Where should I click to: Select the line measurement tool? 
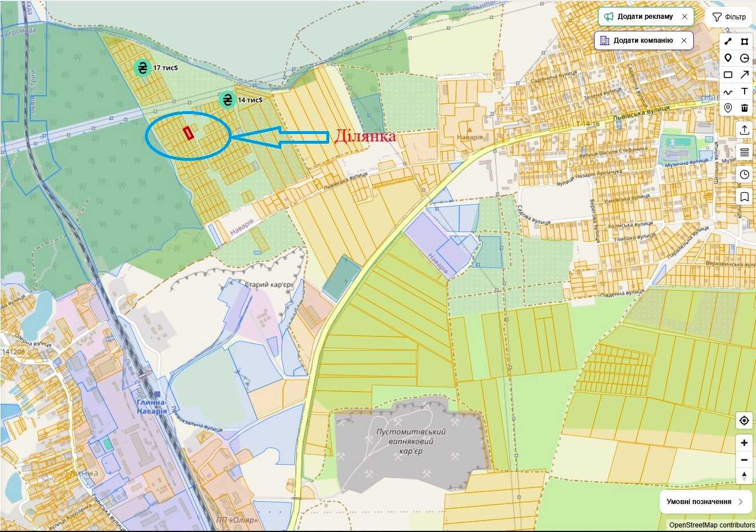[728, 42]
